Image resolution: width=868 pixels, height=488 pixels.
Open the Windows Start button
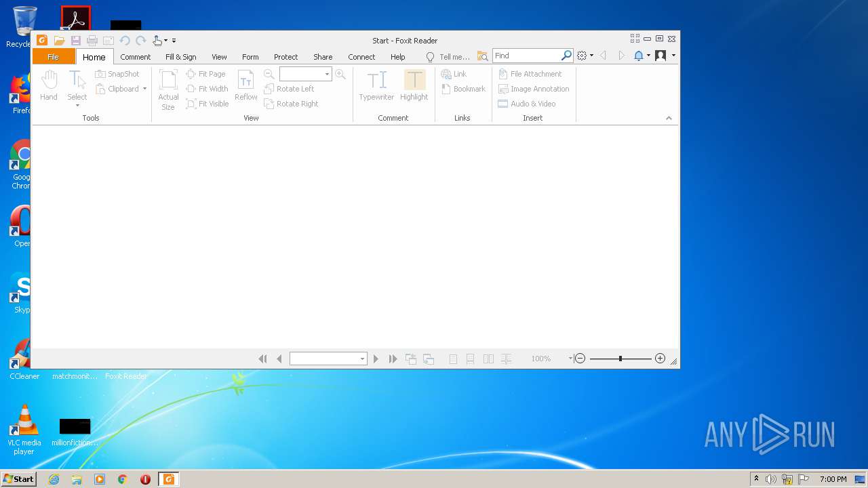18,479
